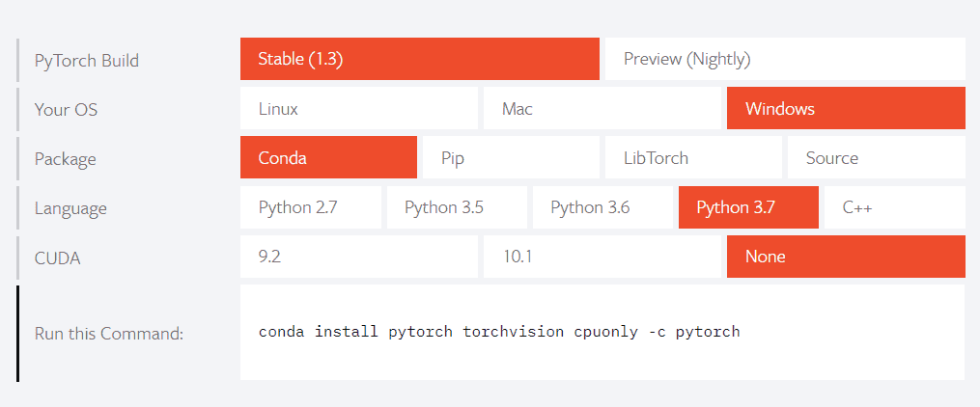Choose Source as the package
Viewport: 980px width, 407px height.
click(x=877, y=157)
